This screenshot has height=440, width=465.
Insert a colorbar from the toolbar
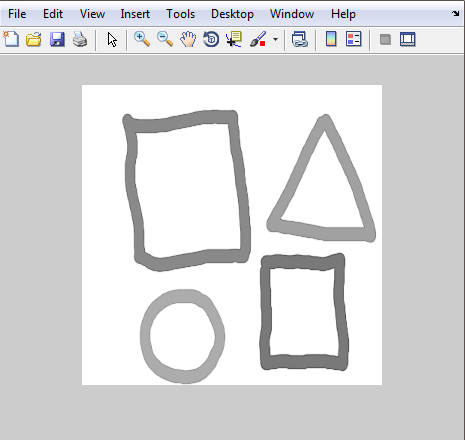(x=331, y=39)
